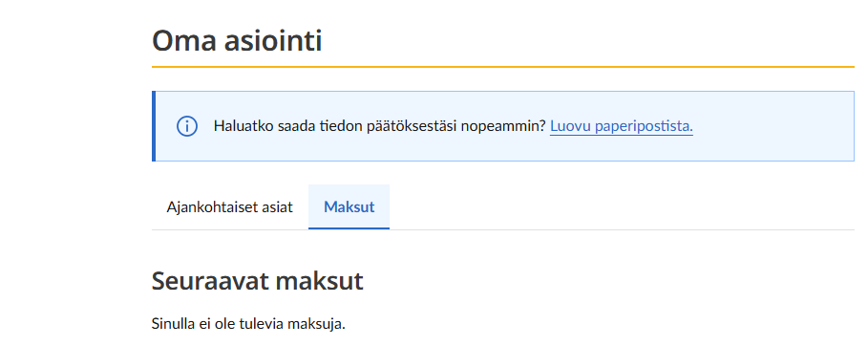
Task: Click the 'Sinulla ei ole tulevia maksuja' text
Action: click(248, 324)
